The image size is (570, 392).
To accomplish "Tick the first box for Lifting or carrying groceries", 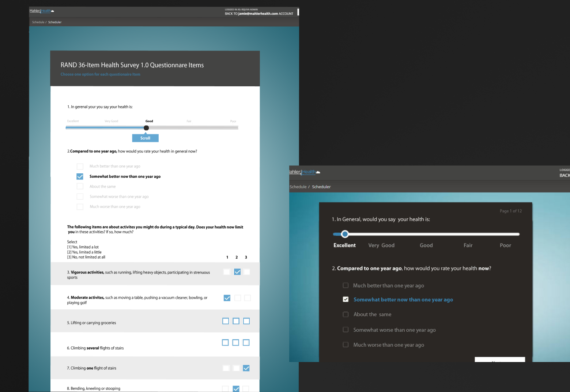I will (226, 321).
